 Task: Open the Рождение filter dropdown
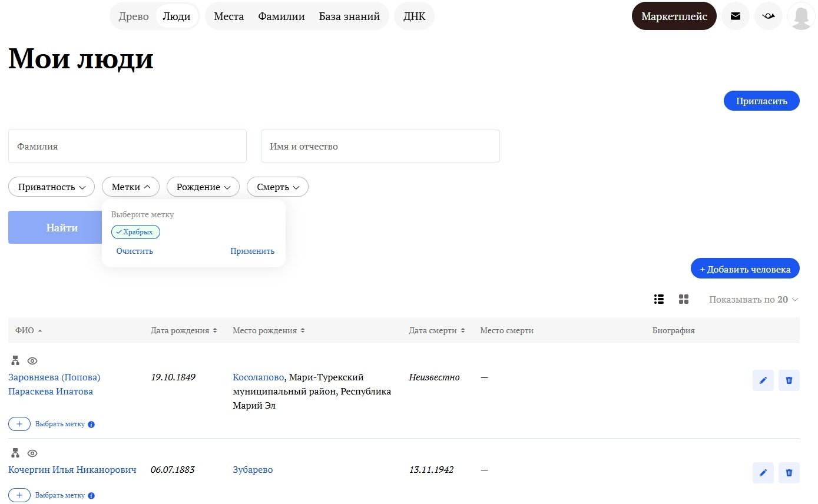point(203,187)
